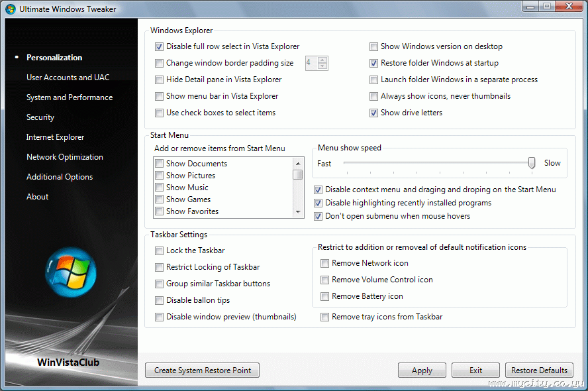This screenshot has width=588, height=391.
Task: Open the About section
Action: pos(37,197)
